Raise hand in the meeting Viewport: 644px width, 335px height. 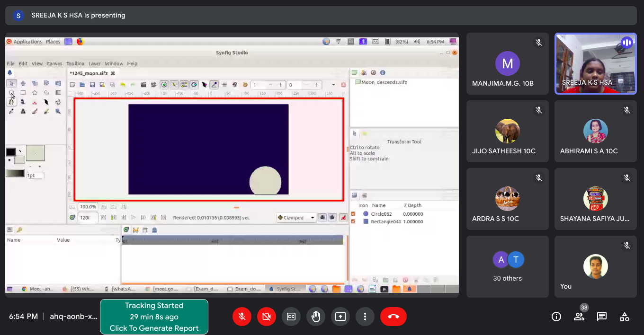(x=316, y=317)
